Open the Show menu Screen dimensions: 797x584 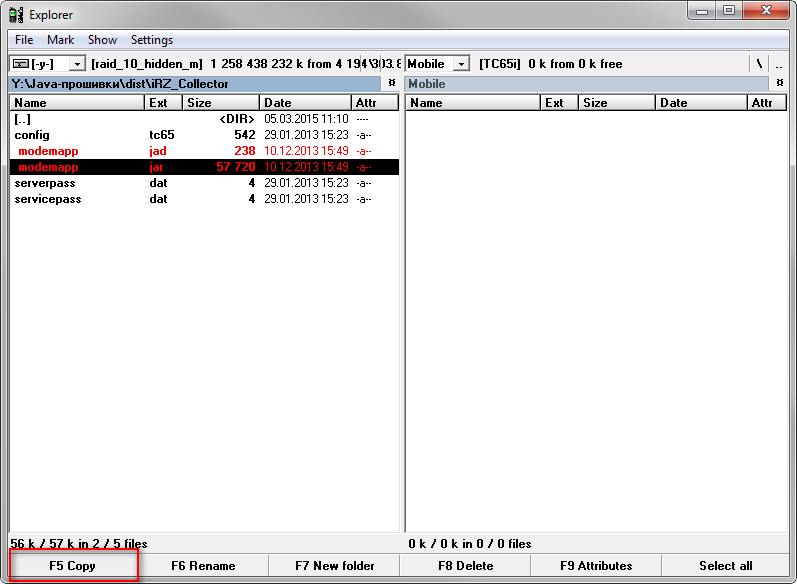point(102,40)
